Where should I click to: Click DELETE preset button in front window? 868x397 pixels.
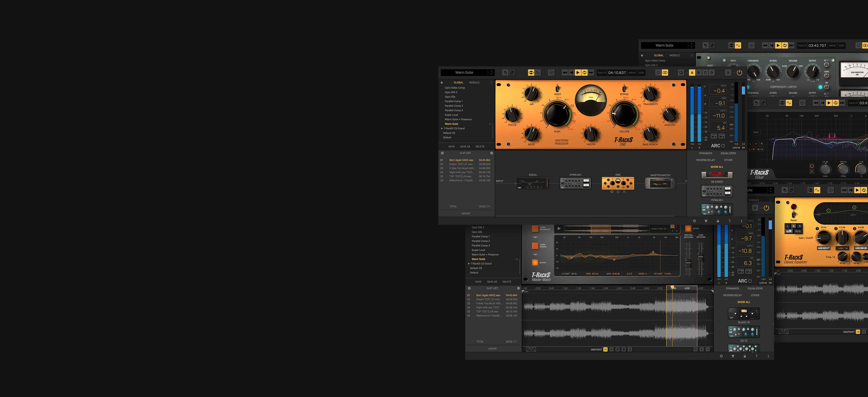(x=480, y=147)
